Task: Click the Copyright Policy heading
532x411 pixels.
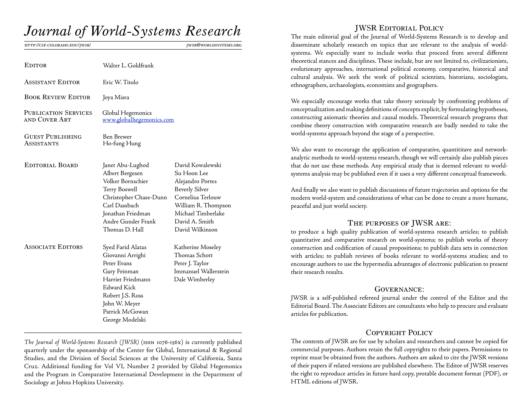Action: click(x=399, y=333)
